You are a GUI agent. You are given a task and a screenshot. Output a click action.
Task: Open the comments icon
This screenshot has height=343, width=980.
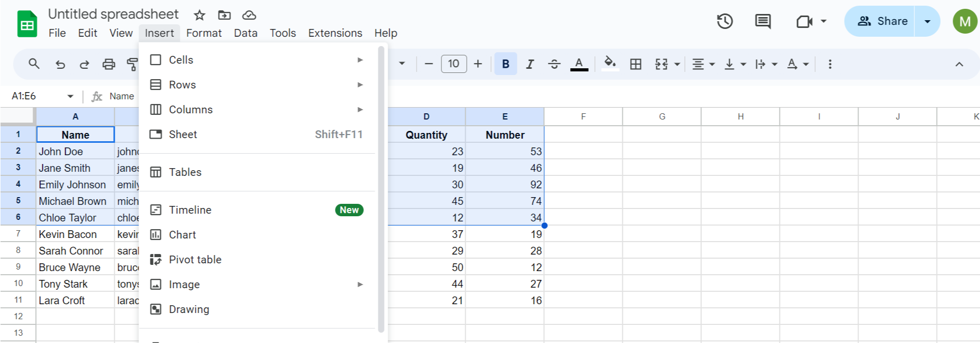763,21
